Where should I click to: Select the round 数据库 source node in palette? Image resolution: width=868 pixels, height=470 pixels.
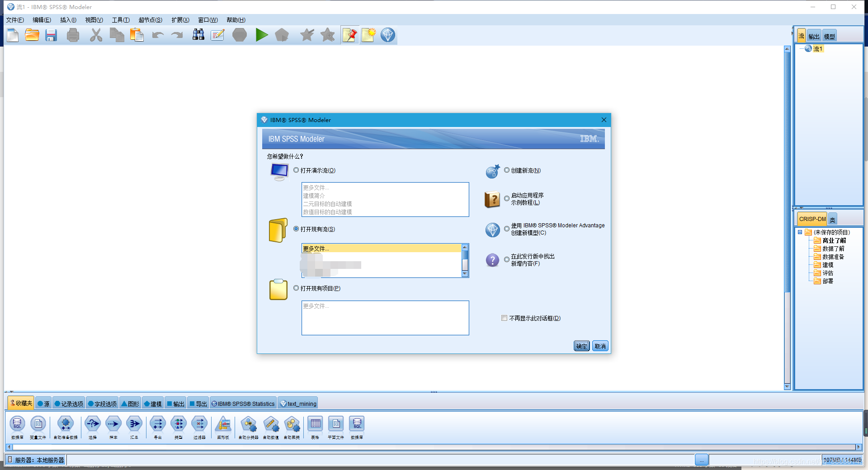click(17, 424)
